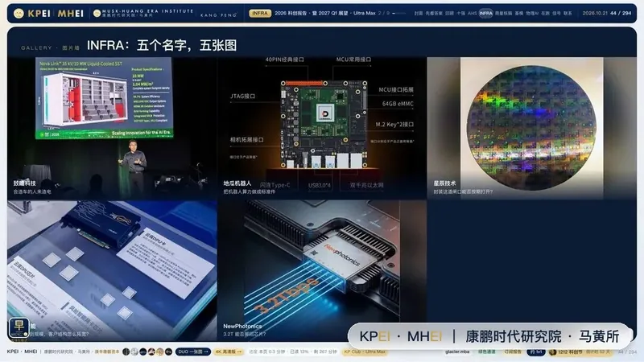Click the 地瓜机器人 caption title
644x362 pixels.
(237, 183)
